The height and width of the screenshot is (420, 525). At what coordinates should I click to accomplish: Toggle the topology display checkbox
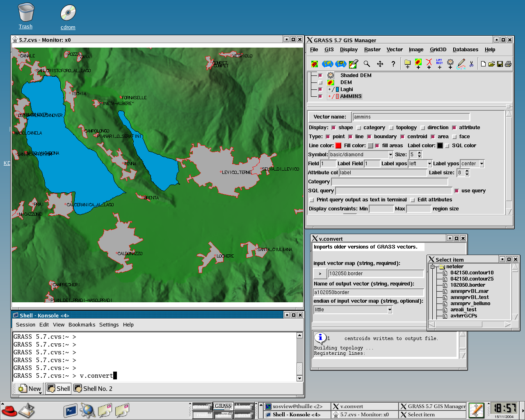(391, 128)
